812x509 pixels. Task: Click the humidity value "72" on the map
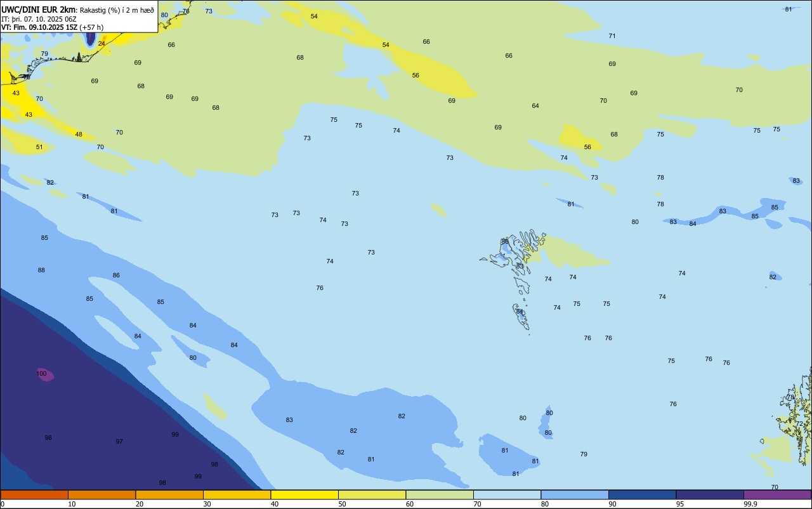799,424
